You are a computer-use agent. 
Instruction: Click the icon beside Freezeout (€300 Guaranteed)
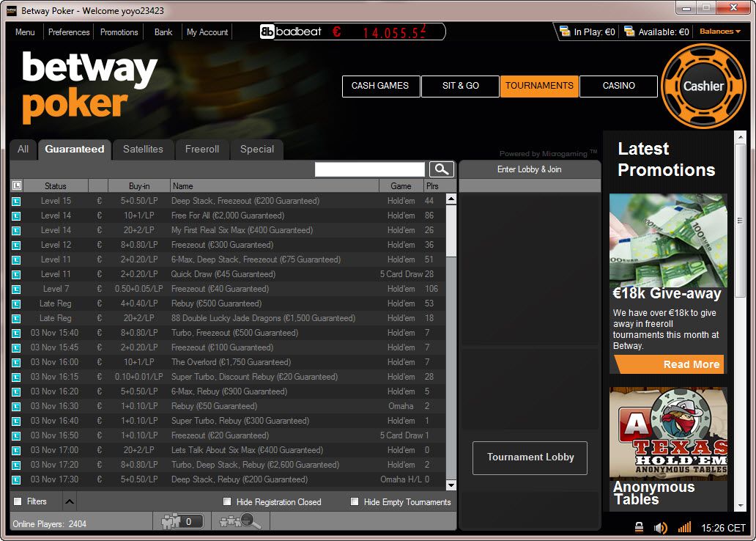point(16,245)
